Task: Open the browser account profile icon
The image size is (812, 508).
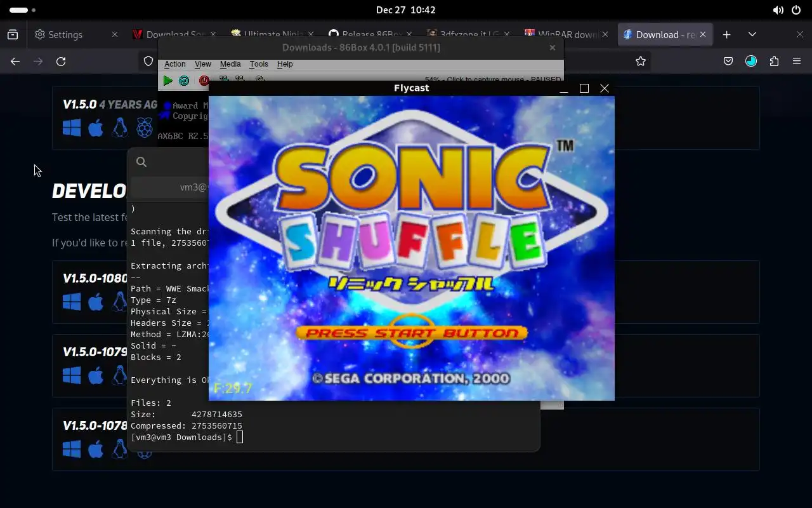Action: coord(751,61)
